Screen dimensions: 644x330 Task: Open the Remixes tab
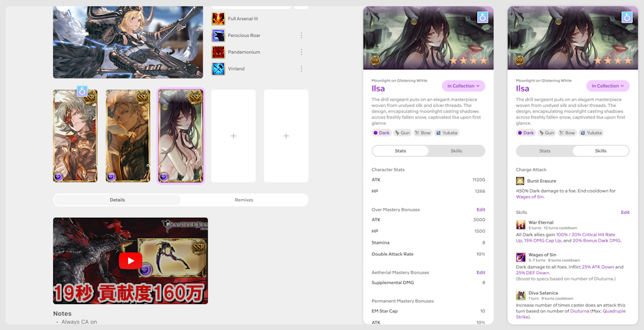point(244,200)
